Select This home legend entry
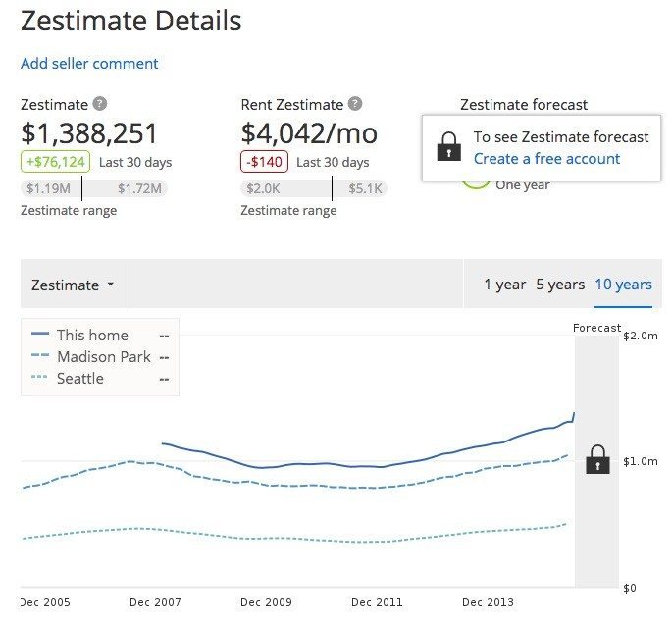 (x=100, y=335)
